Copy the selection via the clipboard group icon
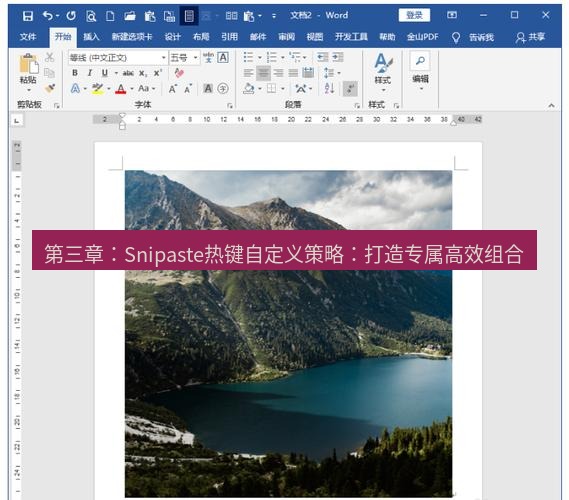 (49, 73)
